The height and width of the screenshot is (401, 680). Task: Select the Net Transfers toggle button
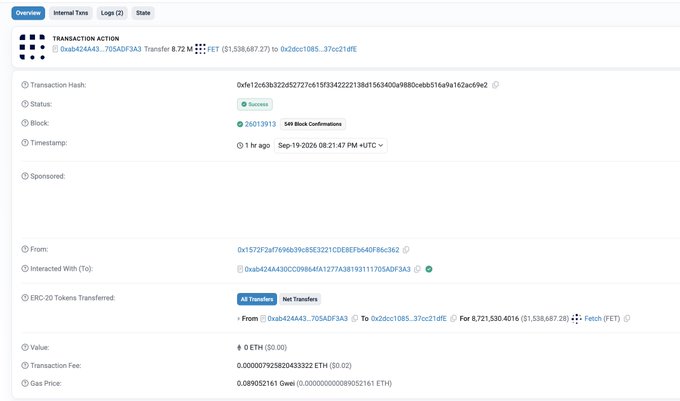tap(300, 299)
